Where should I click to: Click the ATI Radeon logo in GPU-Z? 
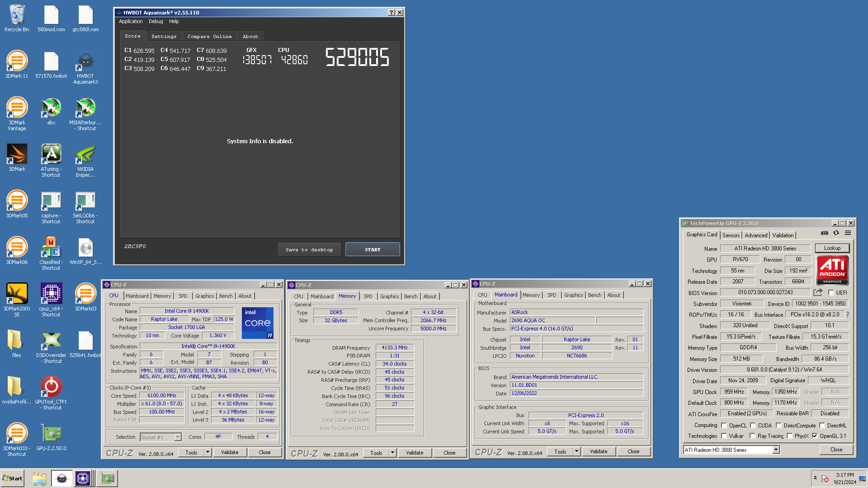832,270
